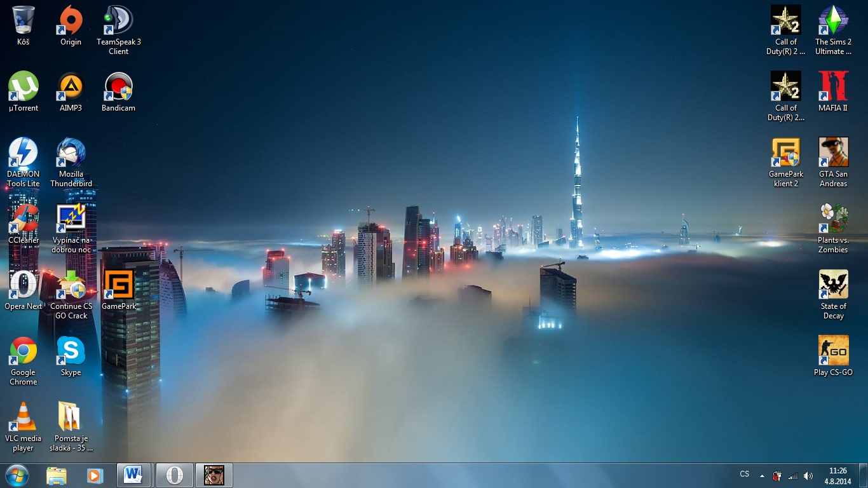The height and width of the screenshot is (488, 868).
Task: Select the DAEMON Tools Lite icon
Action: click(x=24, y=153)
